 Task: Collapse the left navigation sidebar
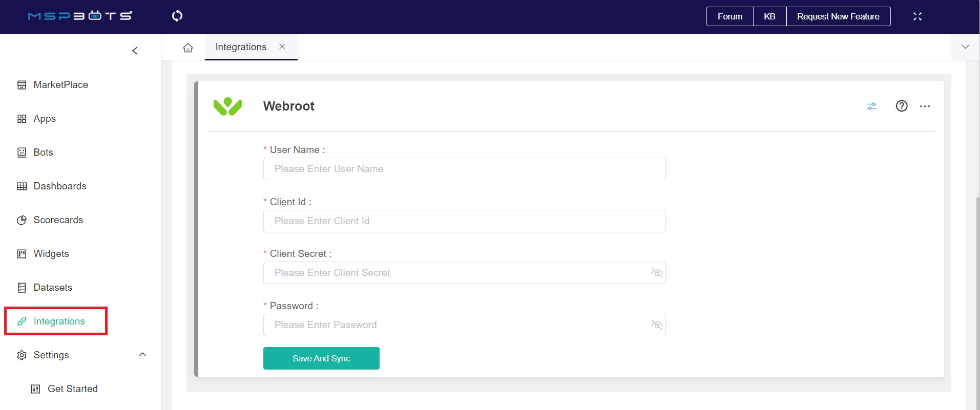point(135,51)
